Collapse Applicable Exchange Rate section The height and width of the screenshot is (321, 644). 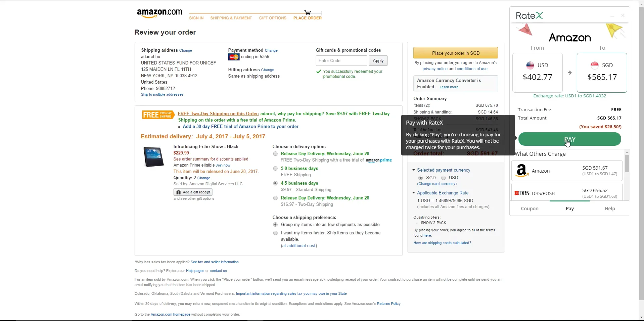pyautogui.click(x=414, y=193)
